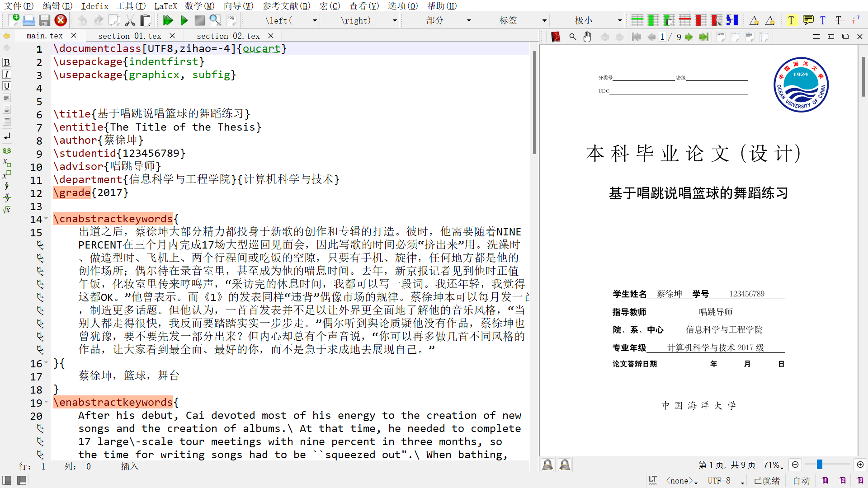The height and width of the screenshot is (488, 868).
Task: Click the PDF magnifier search icon
Action: pyautogui.click(x=572, y=37)
